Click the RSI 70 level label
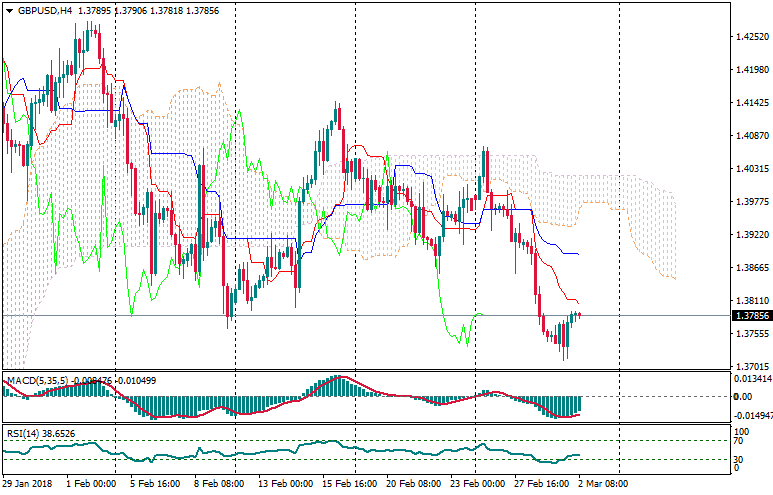This screenshot has height=495, width=773. 741,440
